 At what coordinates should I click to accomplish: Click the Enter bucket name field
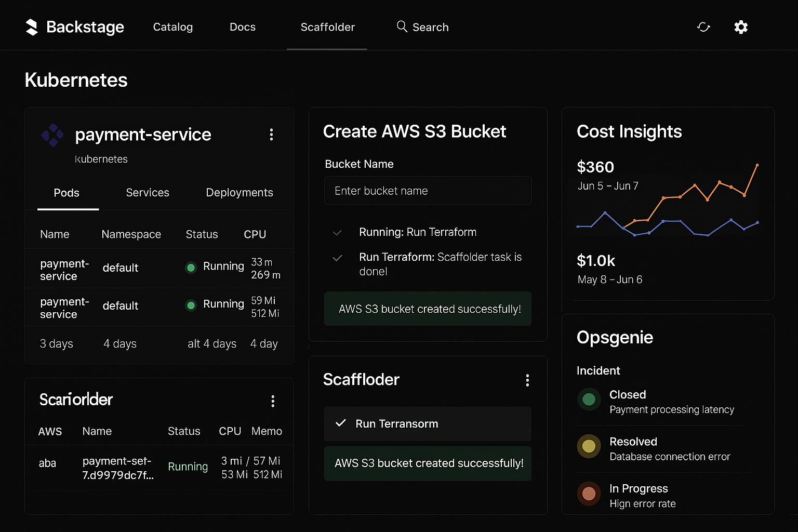coord(428,191)
